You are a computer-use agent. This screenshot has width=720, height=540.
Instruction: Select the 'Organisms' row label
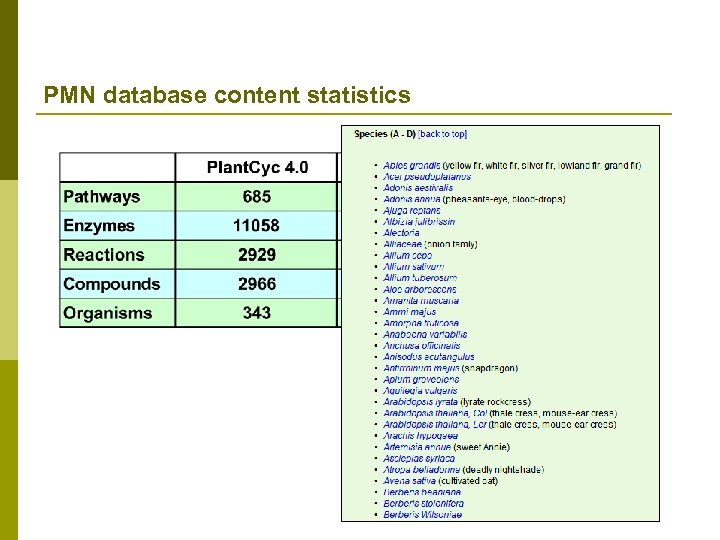pyautogui.click(x=107, y=313)
